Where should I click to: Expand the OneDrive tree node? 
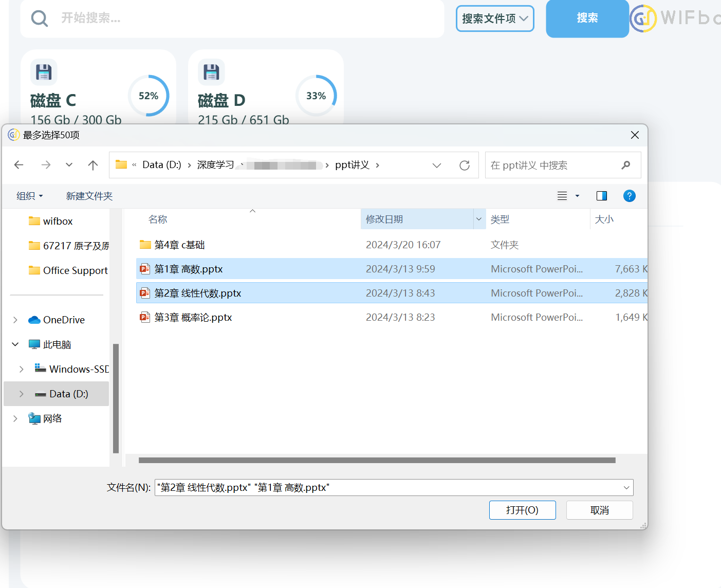(x=15, y=320)
